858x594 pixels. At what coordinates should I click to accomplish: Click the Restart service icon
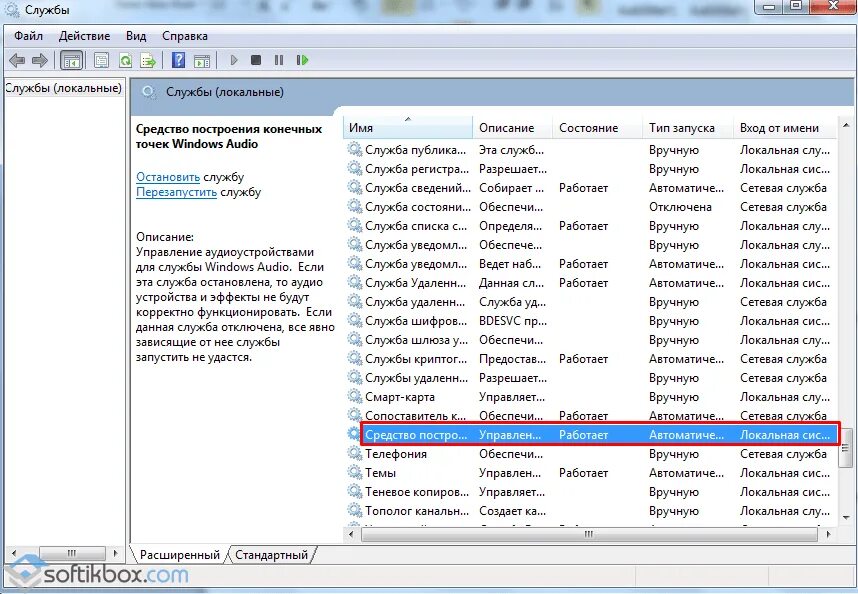tap(302, 60)
